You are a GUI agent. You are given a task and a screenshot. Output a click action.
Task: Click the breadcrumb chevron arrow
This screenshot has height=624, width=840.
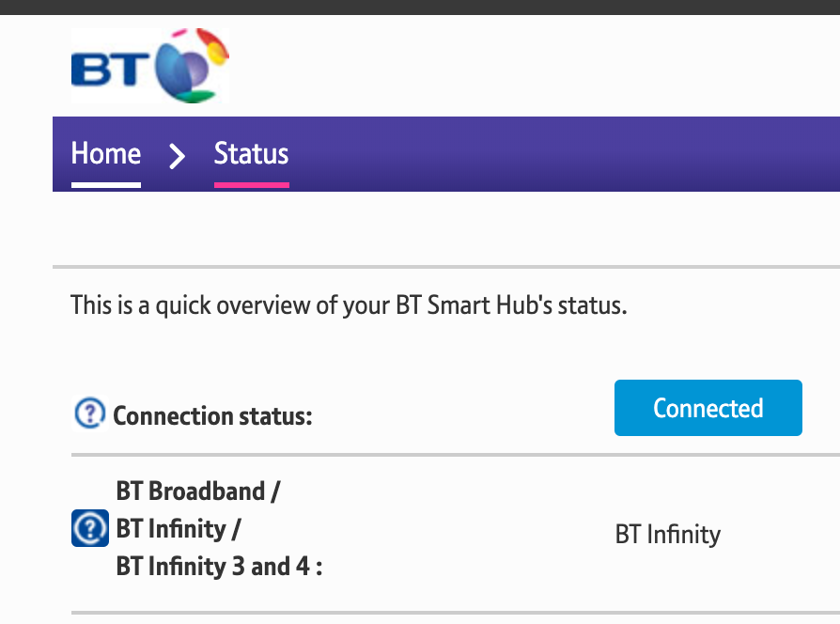177,155
